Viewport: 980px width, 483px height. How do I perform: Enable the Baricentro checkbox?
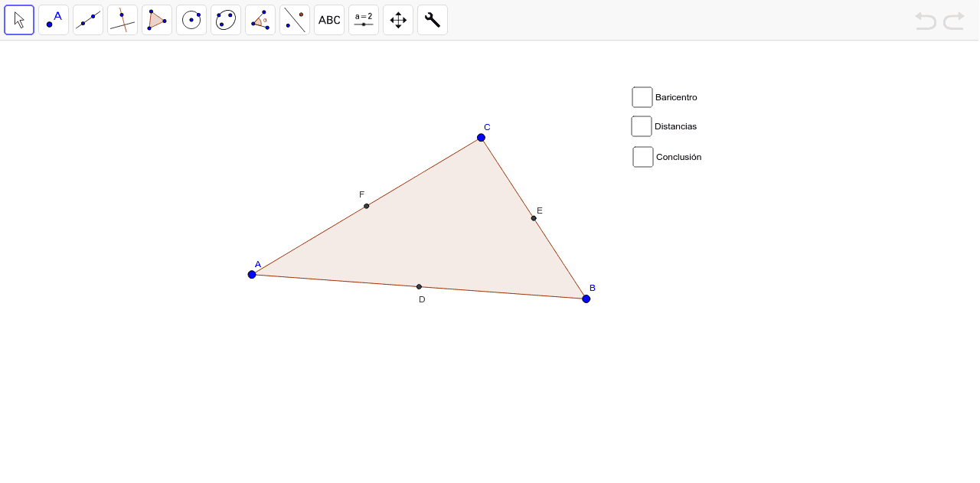(x=642, y=97)
